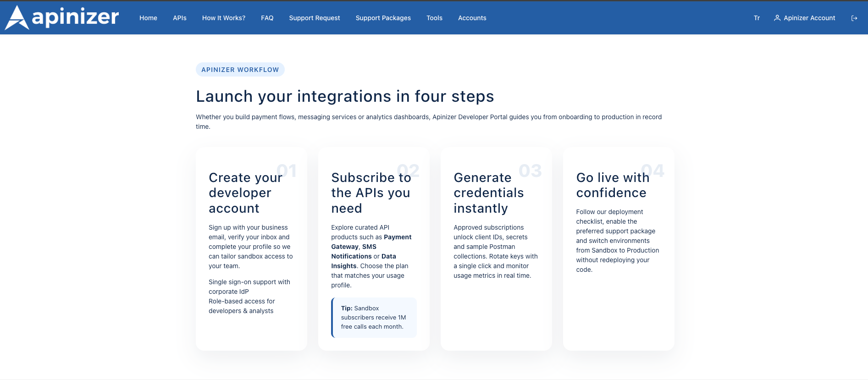
Task: Expand the Tools menu
Action: (434, 18)
